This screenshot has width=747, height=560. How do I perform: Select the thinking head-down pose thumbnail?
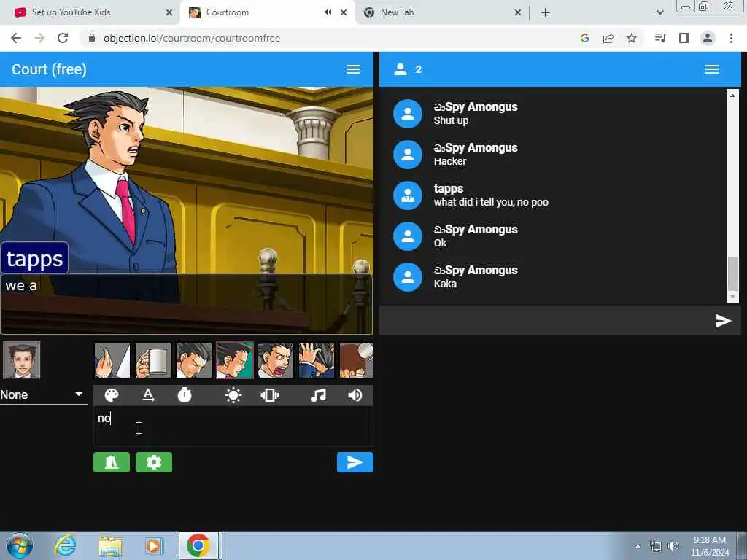click(194, 360)
